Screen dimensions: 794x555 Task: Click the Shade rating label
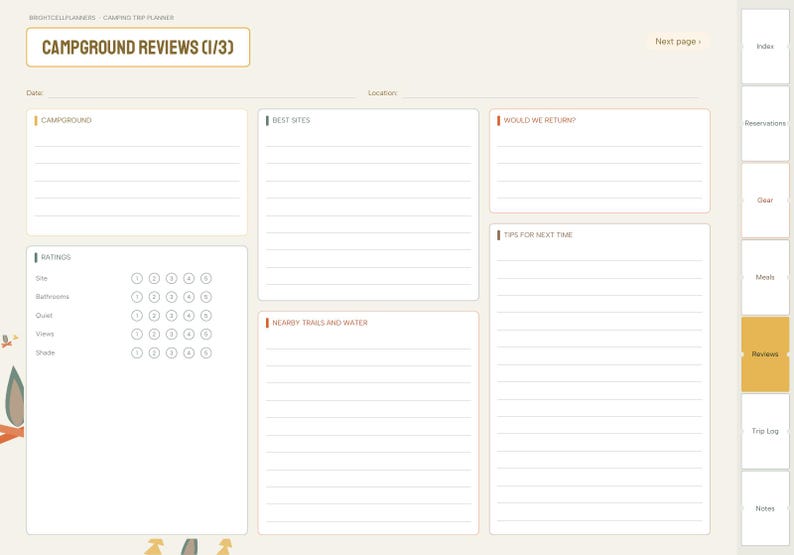click(45, 353)
